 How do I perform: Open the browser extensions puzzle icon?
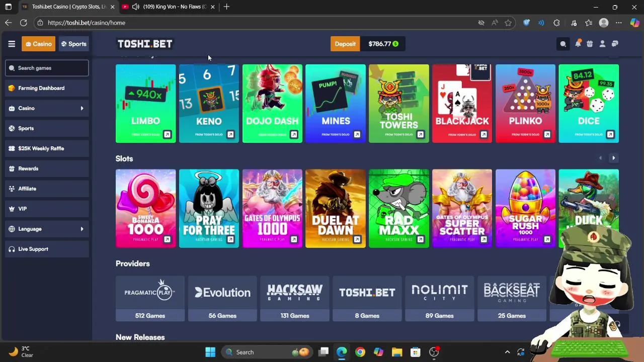556,23
